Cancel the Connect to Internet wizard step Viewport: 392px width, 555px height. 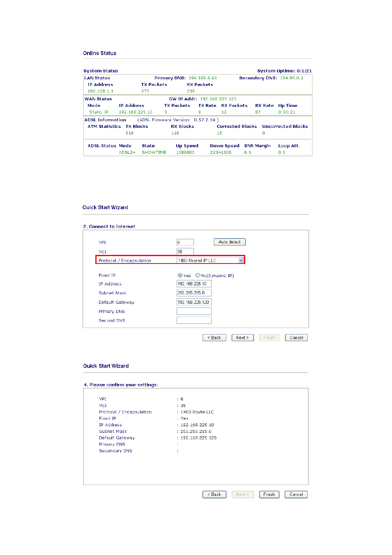pyautogui.click(x=296, y=338)
